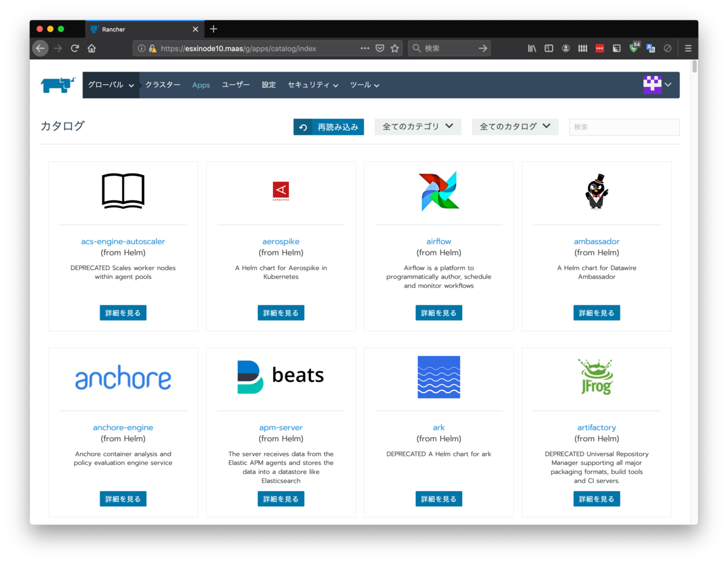Image resolution: width=728 pixels, height=564 pixels.
Task: Click 詳細を見る under aerospike
Action: click(281, 313)
